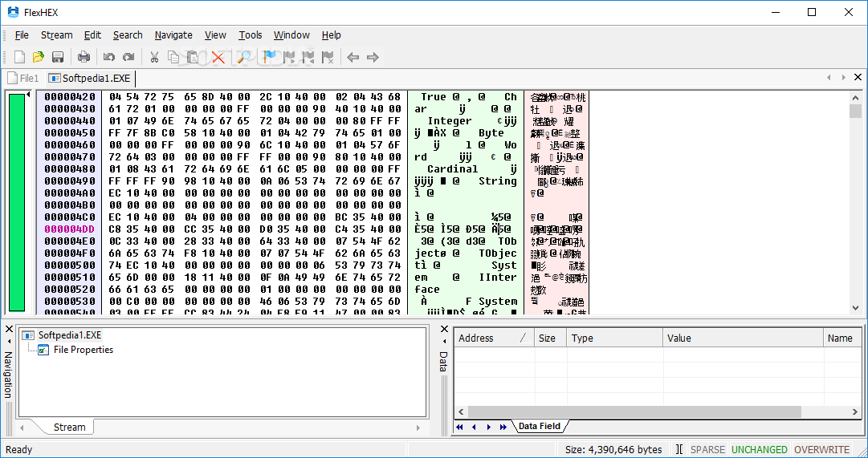Click the Copy icon in toolbar
Screen dimensions: 868x458
[173, 56]
